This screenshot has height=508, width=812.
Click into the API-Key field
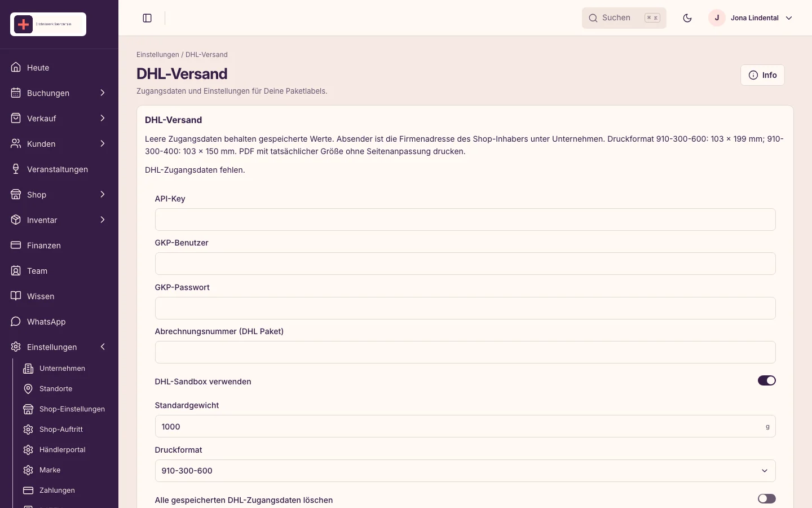[x=465, y=220]
